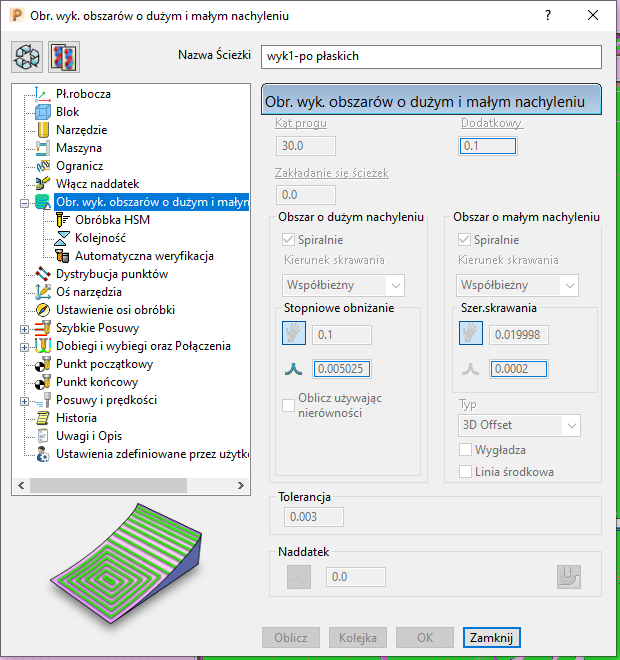Click right arrow of tree scrollbar
The image size is (620, 660).
241,485
